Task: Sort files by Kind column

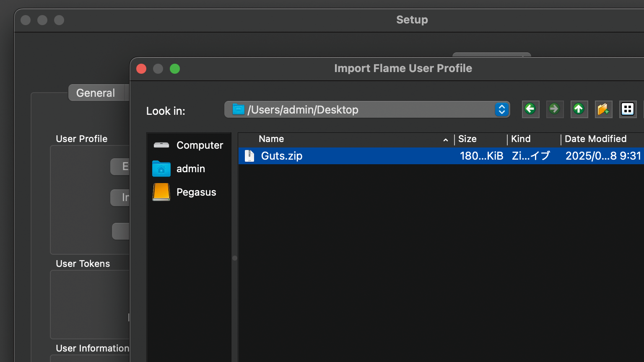Action: 521,139
